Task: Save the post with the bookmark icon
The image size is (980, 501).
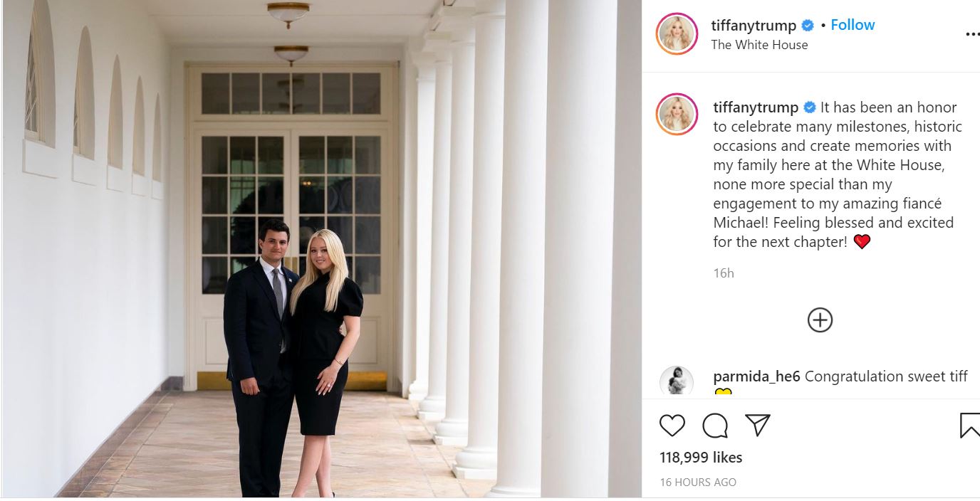Action: click(x=969, y=426)
